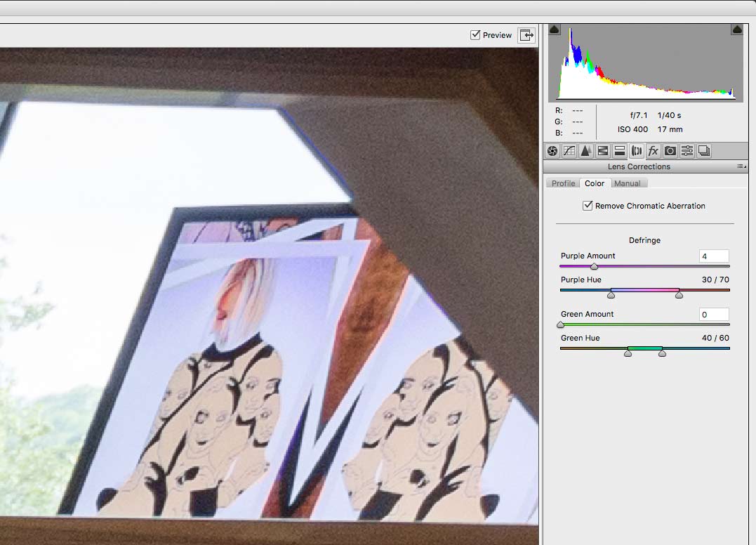Open the Detail panel triangle icon
The image size is (756, 545).
pos(586,151)
